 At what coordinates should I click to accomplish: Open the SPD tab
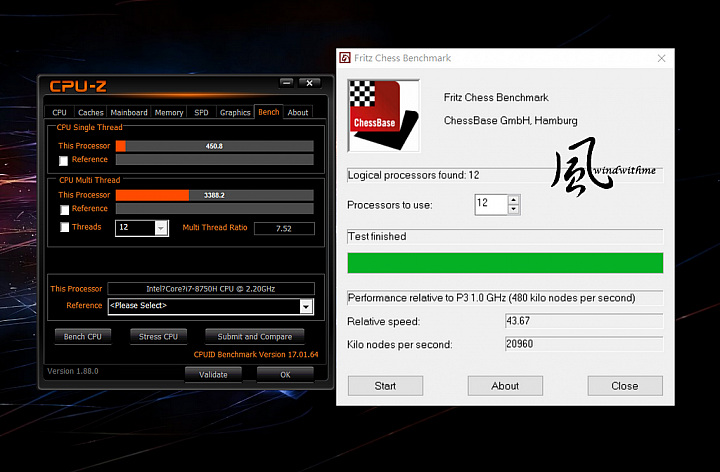(201, 112)
